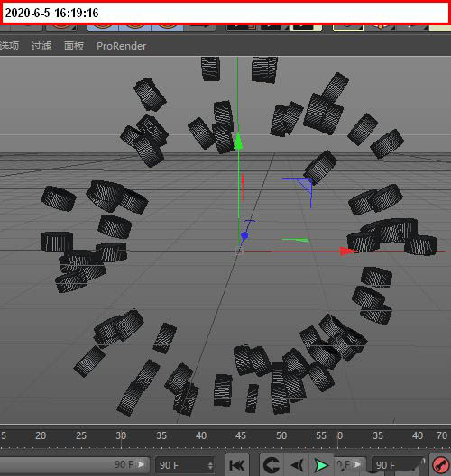Click the red record keyframe button
Viewport: 451px width, 476px height.
[x=440, y=465]
